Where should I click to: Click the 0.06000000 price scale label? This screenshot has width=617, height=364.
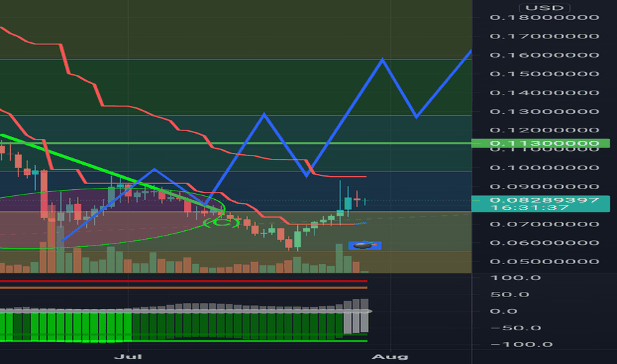[x=544, y=242]
